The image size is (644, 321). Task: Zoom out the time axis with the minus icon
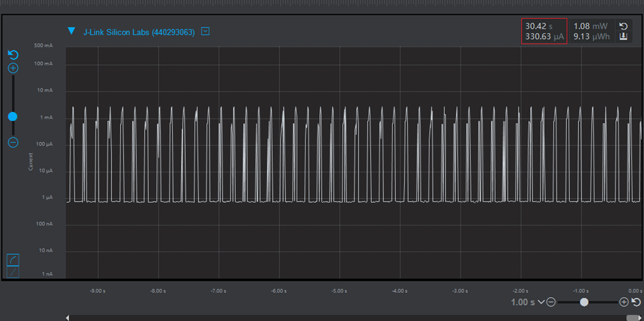pos(551,303)
